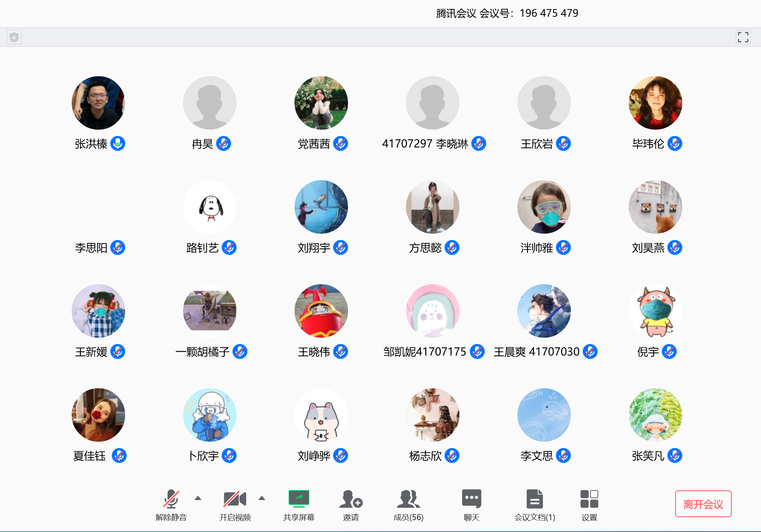Screen dimensions: 761x532
Task: Click the security shield icon top-left
Action: (14, 37)
